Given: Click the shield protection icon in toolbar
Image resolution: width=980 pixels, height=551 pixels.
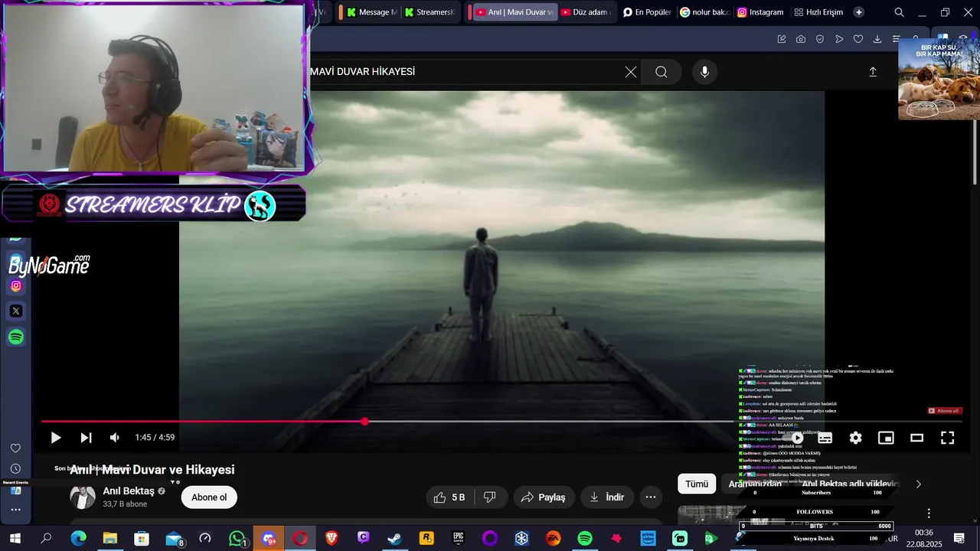Looking at the screenshot, I should coord(820,39).
